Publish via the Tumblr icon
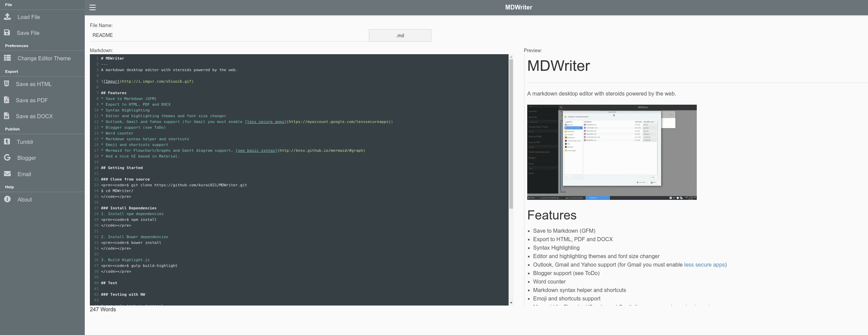Viewport: 868px width, 335px height. click(x=7, y=142)
